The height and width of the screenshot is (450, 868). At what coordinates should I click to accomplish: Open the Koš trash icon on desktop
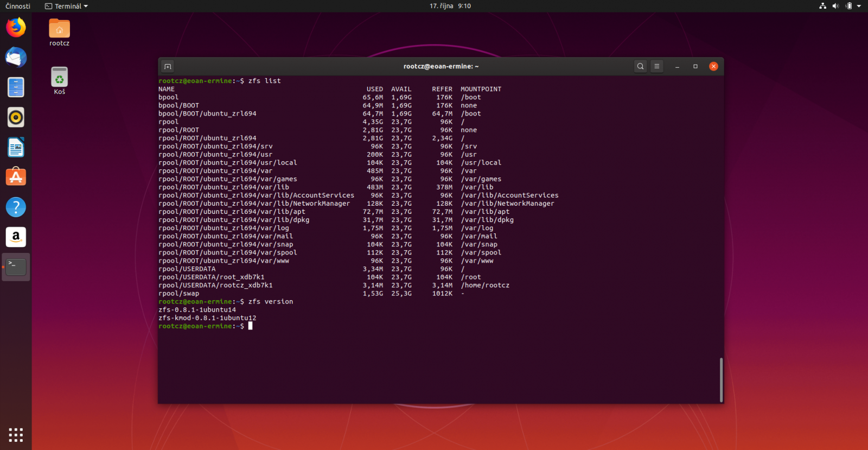[x=59, y=80]
